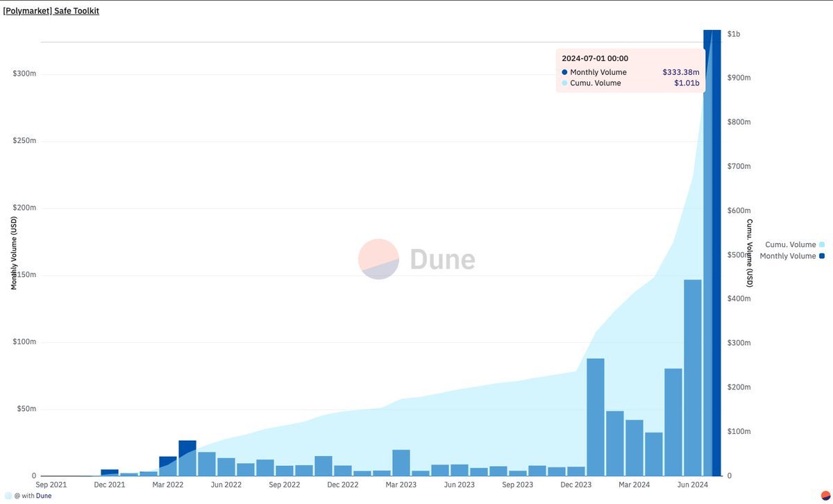Viewport: 833px width, 504px height.
Task: Click the Monthly Volume legend color swatch
Action: coord(822,256)
